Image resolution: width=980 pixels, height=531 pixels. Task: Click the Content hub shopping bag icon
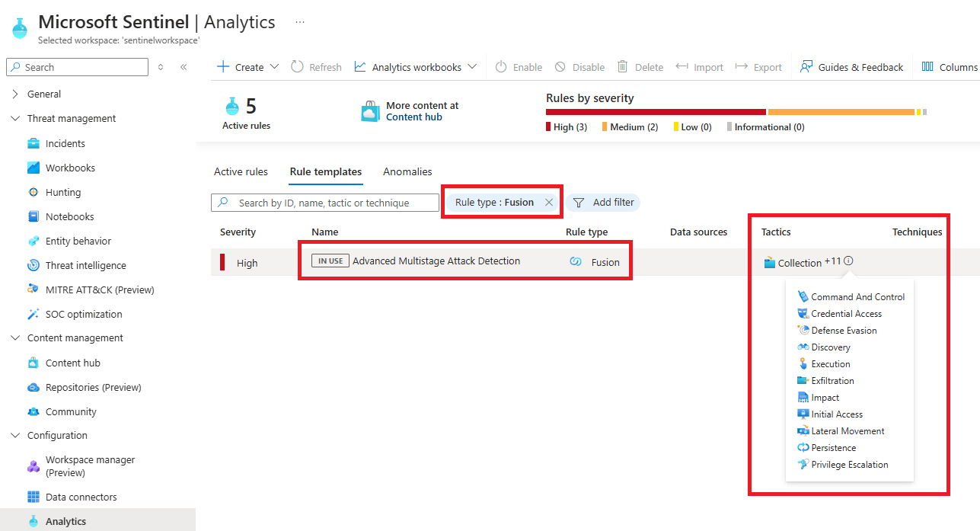(370, 111)
